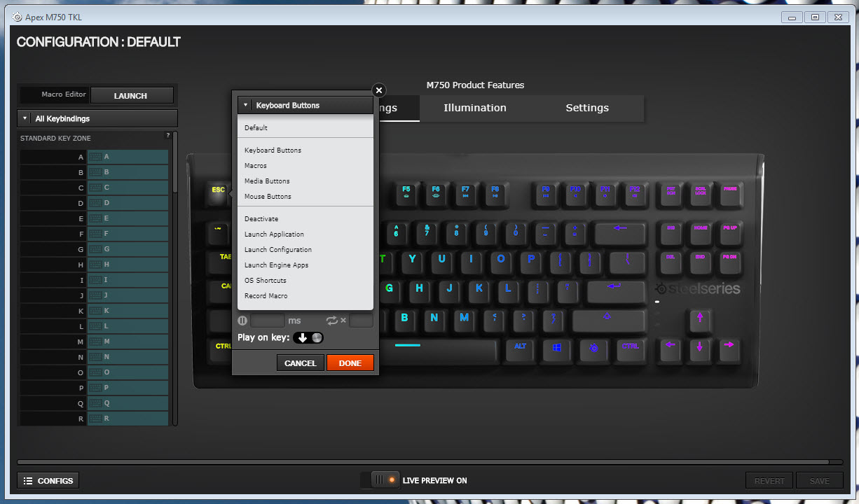Select the B keybinding row
Viewport: 859px width, 504px height.
[93, 172]
